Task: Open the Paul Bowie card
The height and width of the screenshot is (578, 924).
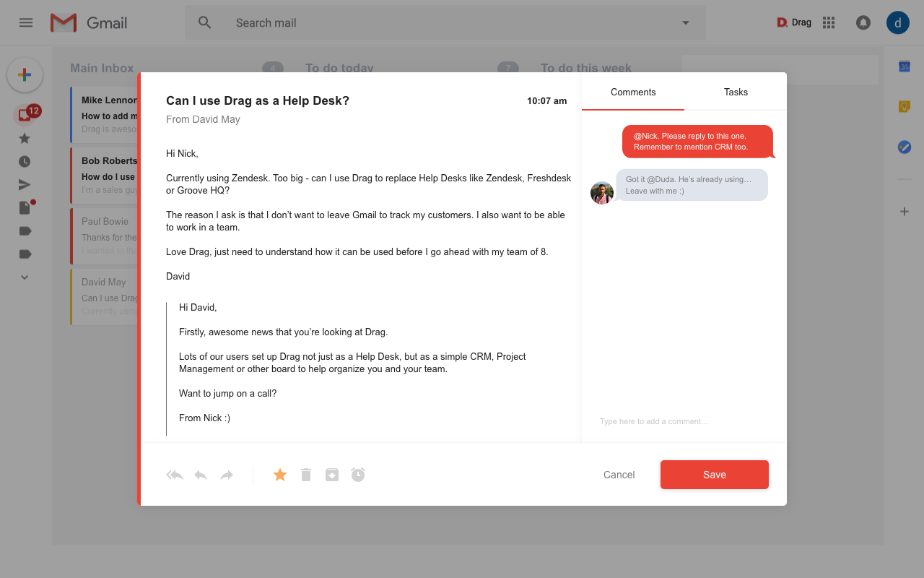Action: pyautogui.click(x=105, y=236)
